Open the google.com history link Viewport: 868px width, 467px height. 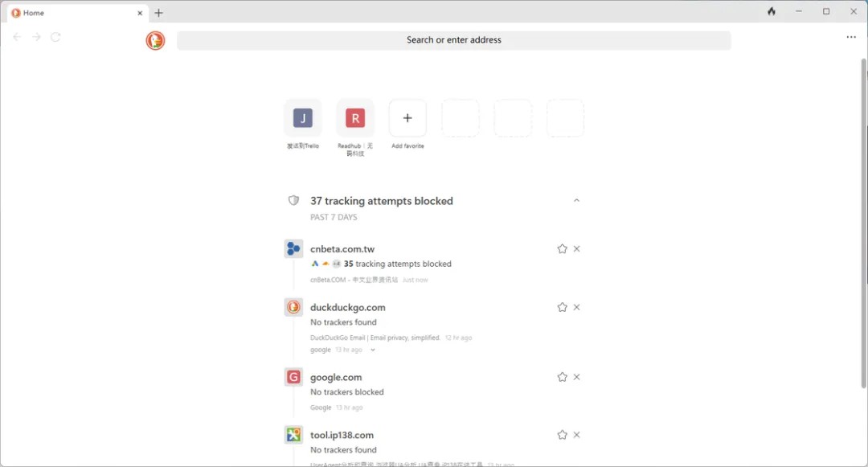(x=336, y=377)
